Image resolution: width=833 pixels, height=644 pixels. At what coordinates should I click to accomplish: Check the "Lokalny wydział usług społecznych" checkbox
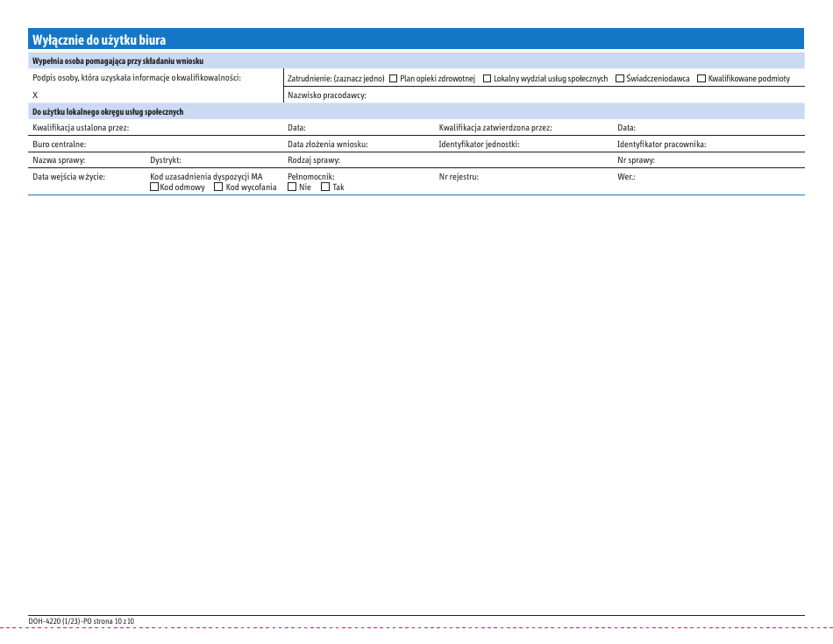coord(486,78)
